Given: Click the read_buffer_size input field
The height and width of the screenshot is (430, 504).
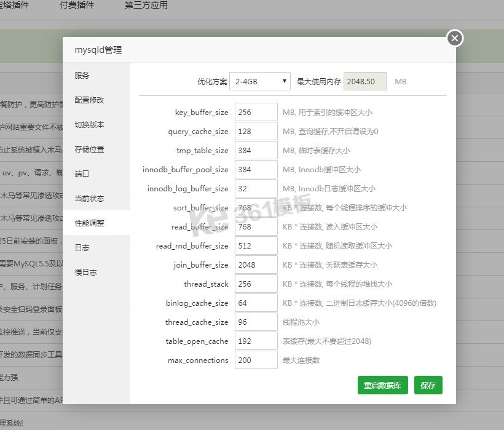Looking at the screenshot, I should pos(256,227).
